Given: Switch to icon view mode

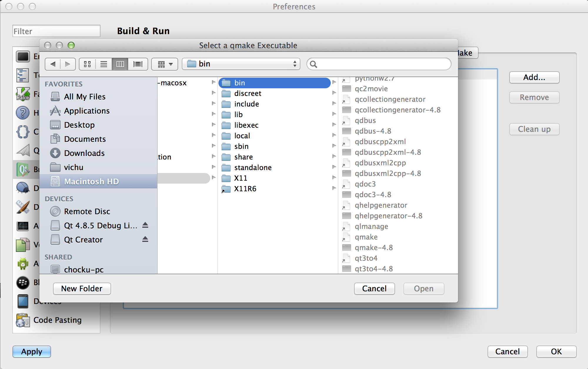Looking at the screenshot, I should coord(87,64).
